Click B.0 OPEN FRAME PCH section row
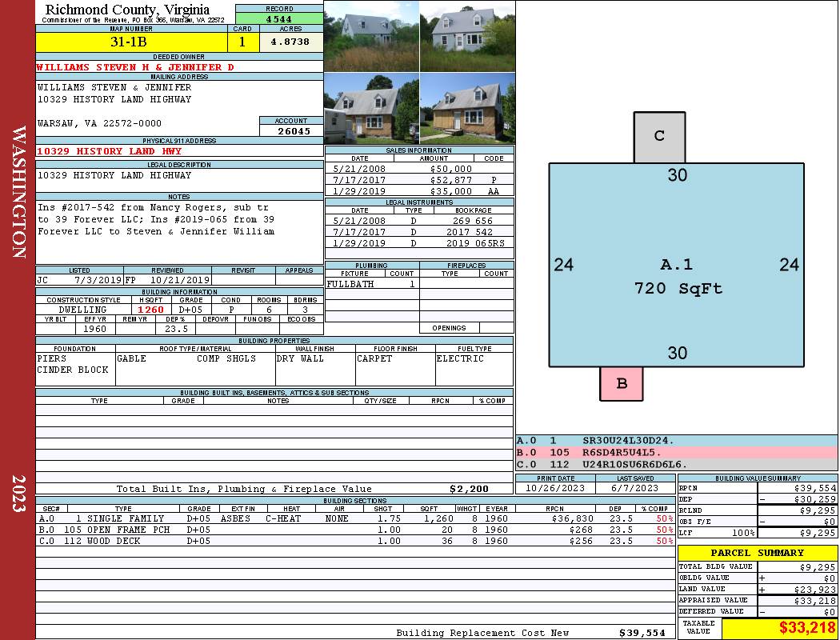 pyautogui.click(x=356, y=530)
